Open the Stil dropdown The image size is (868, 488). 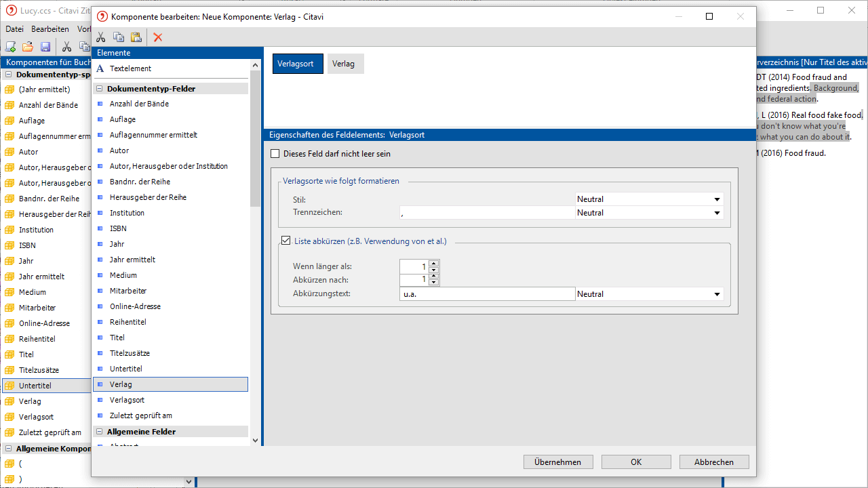pos(717,199)
